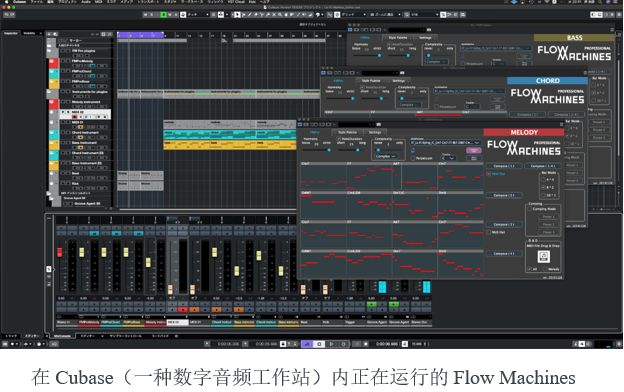The image size is (624, 392).
Task: Adjust the NoteDuration short-long slider handle
Action: pyautogui.click(x=358, y=150)
